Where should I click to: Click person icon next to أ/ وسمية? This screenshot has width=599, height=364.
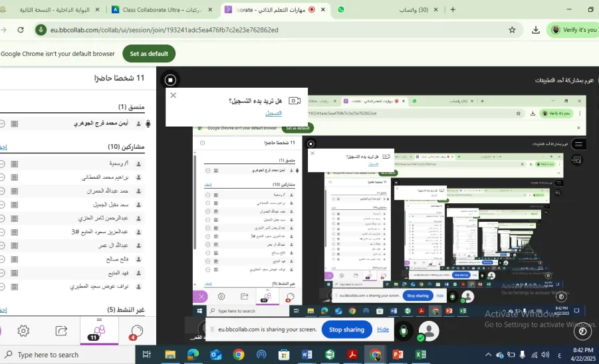[139, 163]
